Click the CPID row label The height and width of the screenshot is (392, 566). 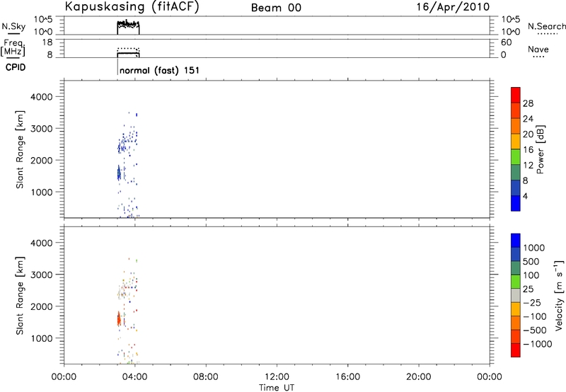(x=16, y=67)
